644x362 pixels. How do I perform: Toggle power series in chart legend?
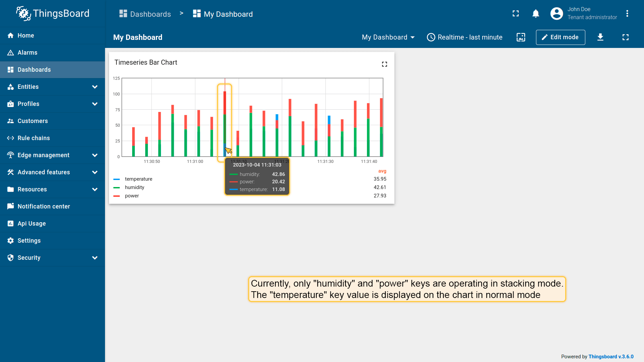click(132, 196)
